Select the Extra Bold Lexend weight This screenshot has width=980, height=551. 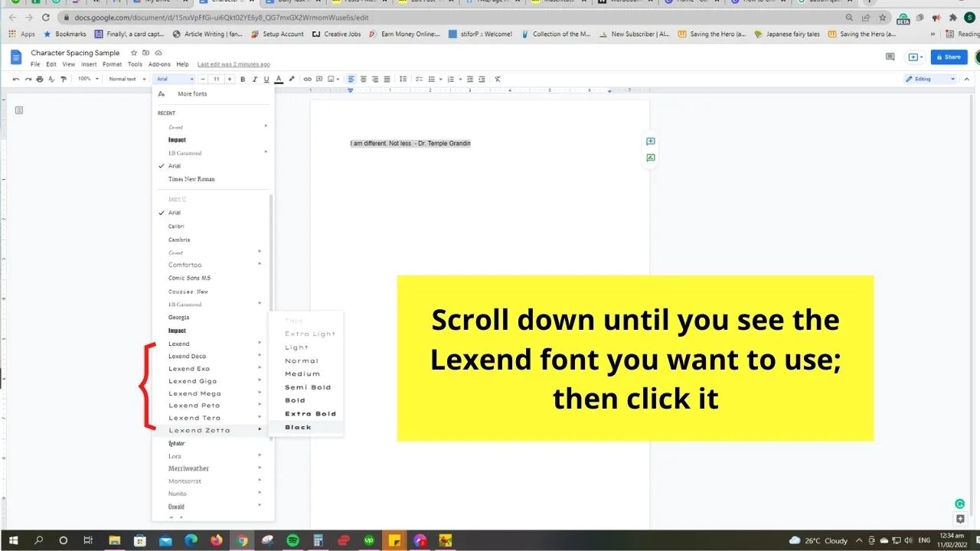[309, 413]
